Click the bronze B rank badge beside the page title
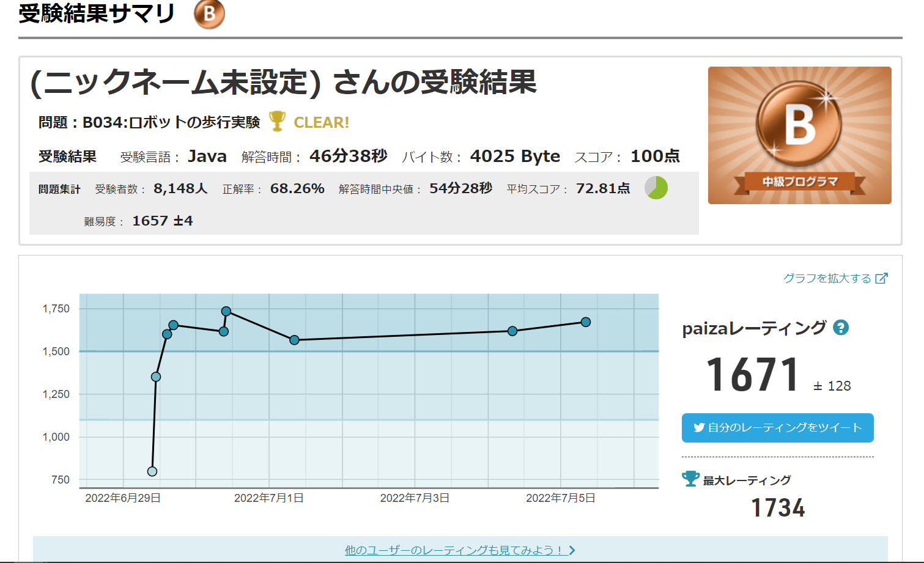 209,13
